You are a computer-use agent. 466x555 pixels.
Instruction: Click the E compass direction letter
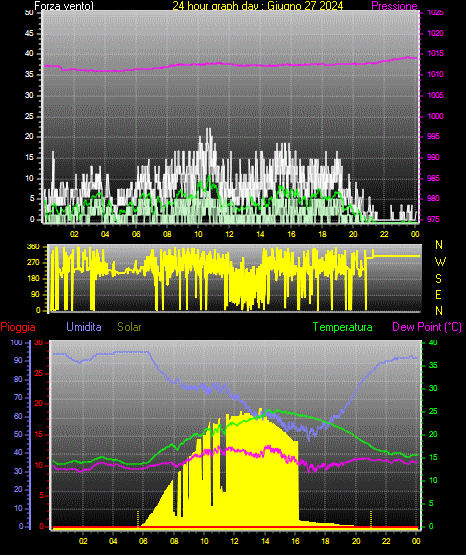tap(438, 294)
